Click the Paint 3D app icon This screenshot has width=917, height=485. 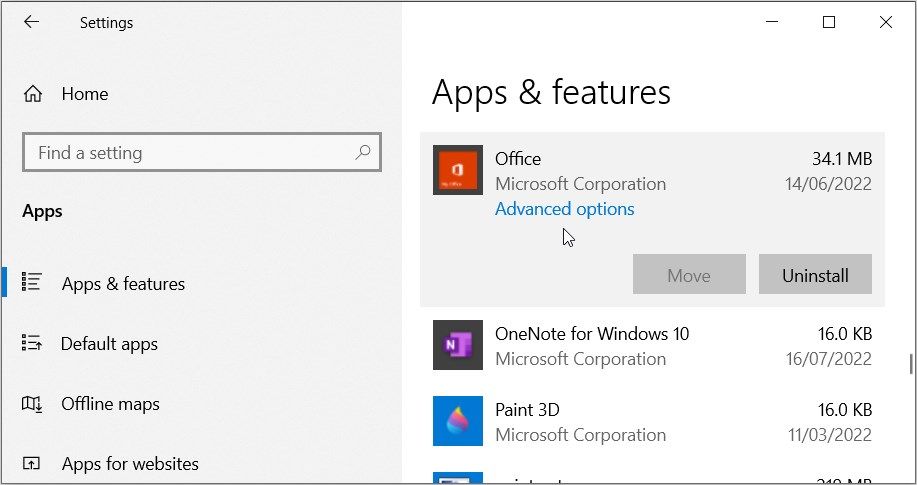pyautogui.click(x=458, y=421)
